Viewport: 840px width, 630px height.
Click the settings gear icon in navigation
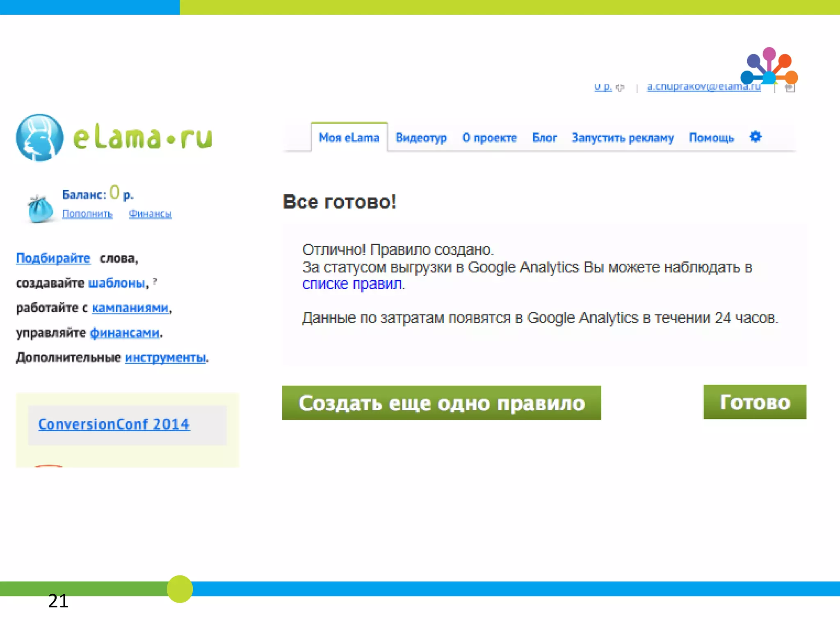click(756, 137)
